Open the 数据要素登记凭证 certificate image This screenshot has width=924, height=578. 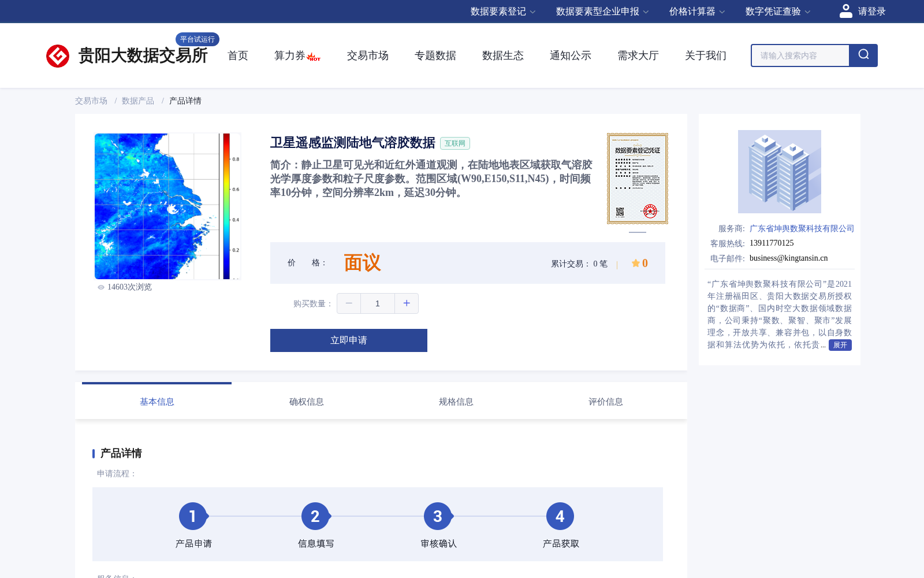pos(638,179)
